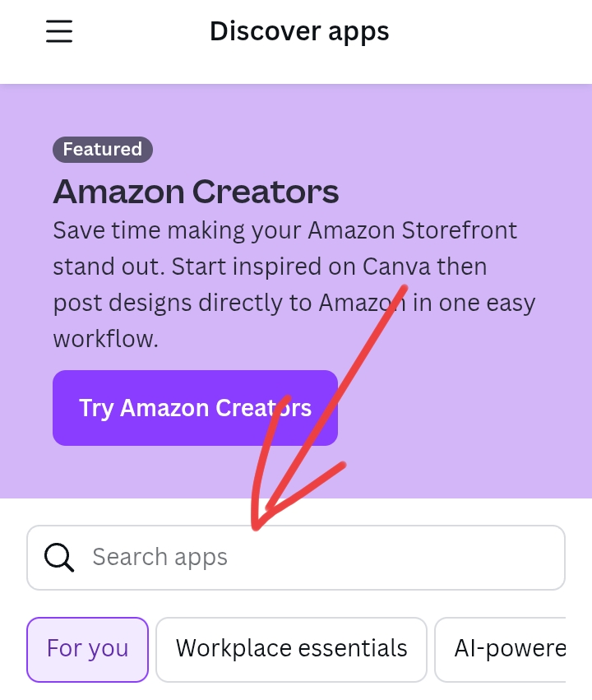
Task: Click the magnifying glass search icon
Action: pos(59,557)
